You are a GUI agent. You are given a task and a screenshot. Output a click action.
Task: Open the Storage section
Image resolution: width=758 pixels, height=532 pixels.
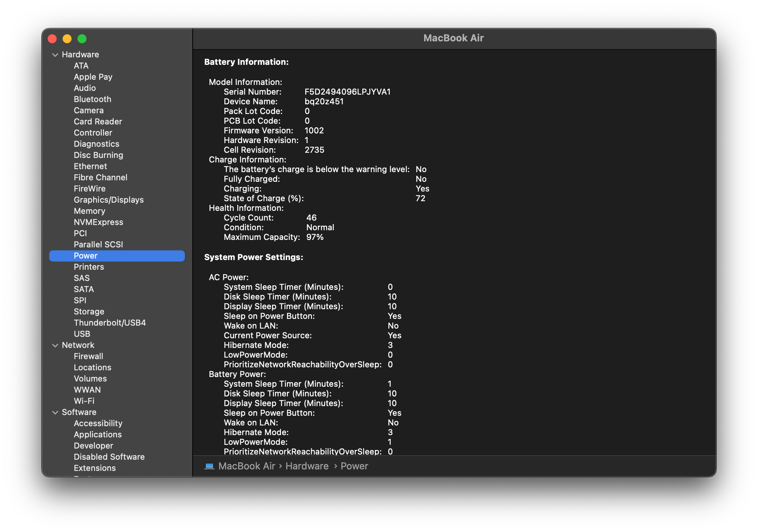[89, 311]
